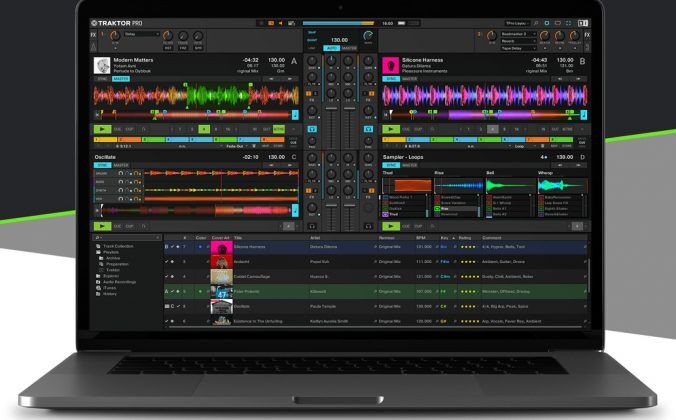Play the Sampler - Loops deck D
Viewport: 676px width, 420px height.
tap(391, 226)
